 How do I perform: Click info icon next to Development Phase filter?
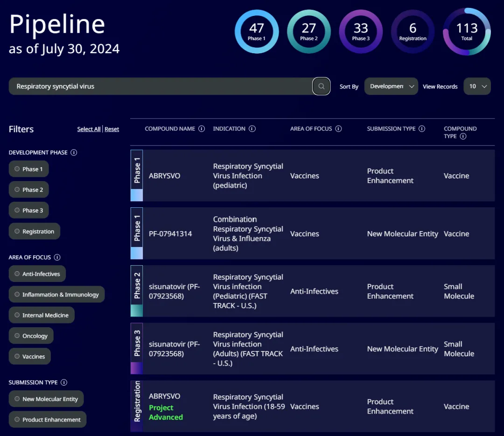point(74,153)
